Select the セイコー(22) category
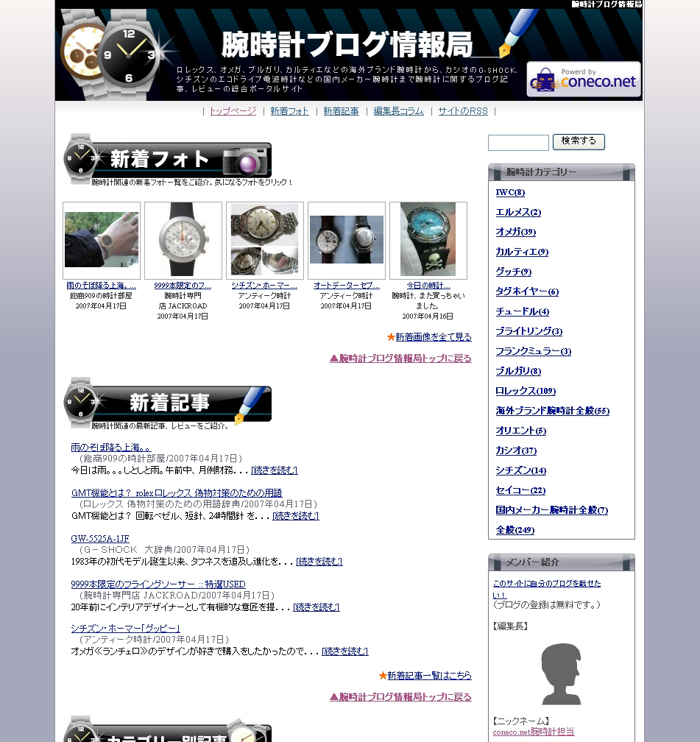The height and width of the screenshot is (742, 700). tap(520, 490)
